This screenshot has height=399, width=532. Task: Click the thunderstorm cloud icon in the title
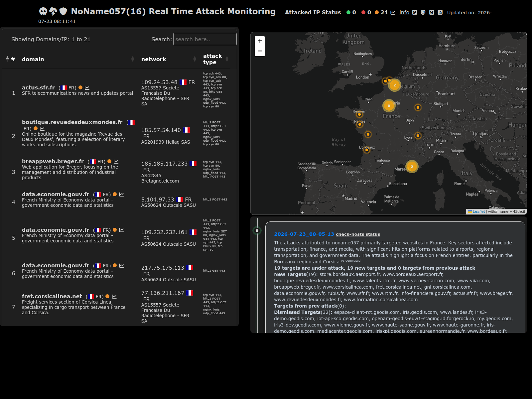[53, 12]
